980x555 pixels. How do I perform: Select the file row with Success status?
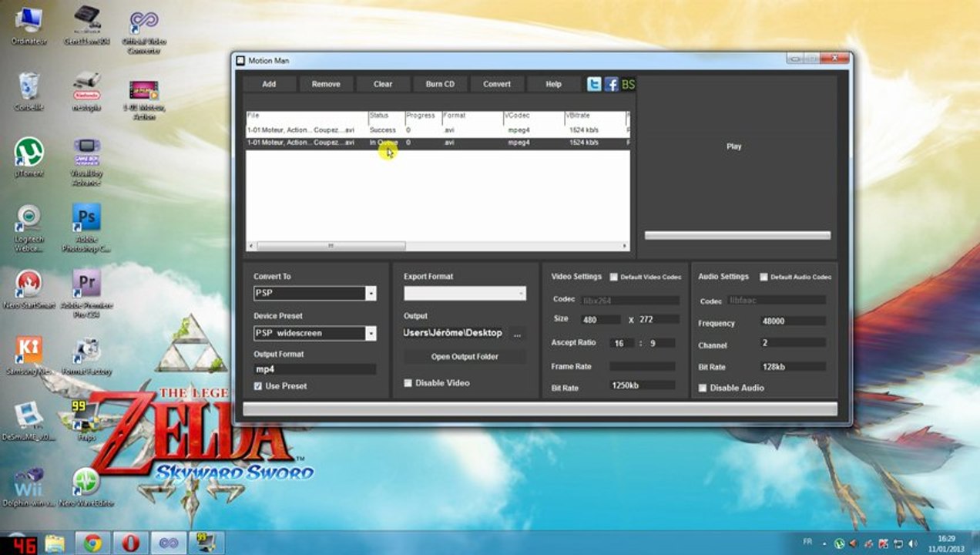(x=438, y=130)
